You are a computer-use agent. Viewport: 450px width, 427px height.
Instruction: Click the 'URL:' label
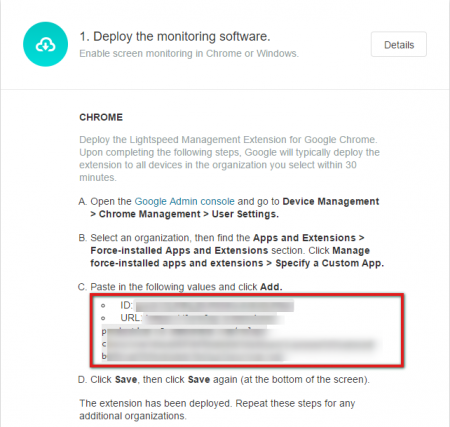point(131,318)
